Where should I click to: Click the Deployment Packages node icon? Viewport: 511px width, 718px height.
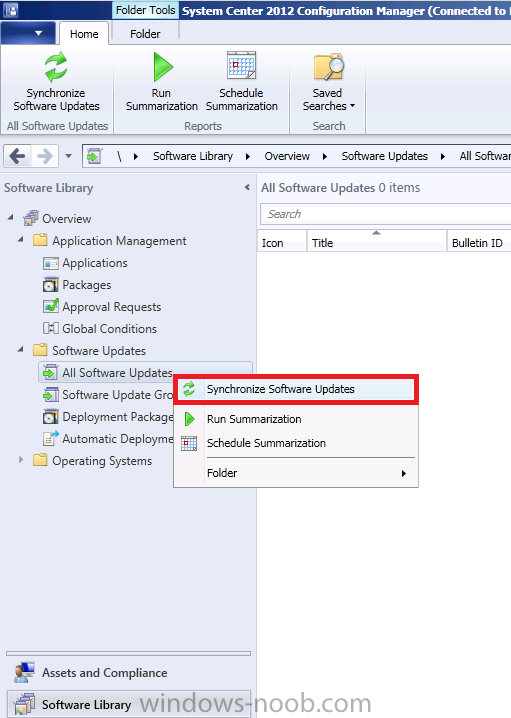51,416
